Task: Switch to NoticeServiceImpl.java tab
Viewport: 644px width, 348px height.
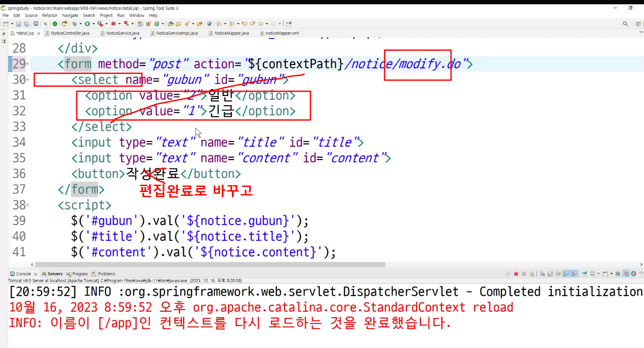Action: (x=174, y=33)
